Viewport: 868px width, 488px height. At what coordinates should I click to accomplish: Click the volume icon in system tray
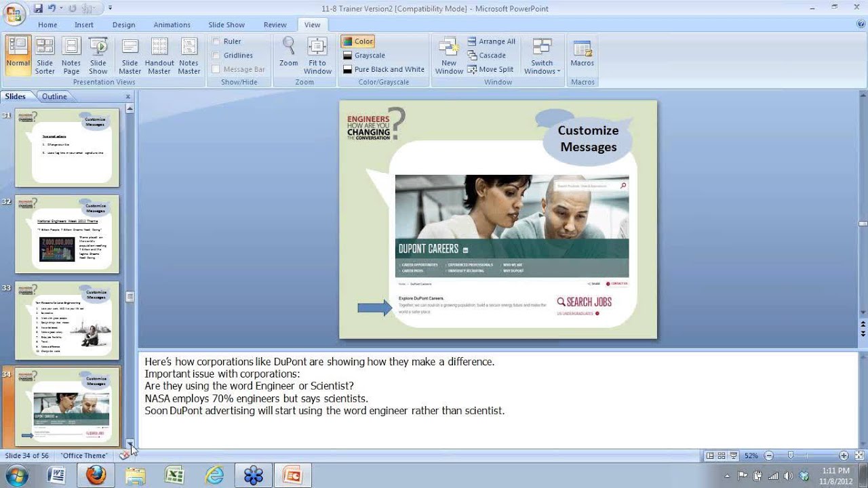point(789,475)
